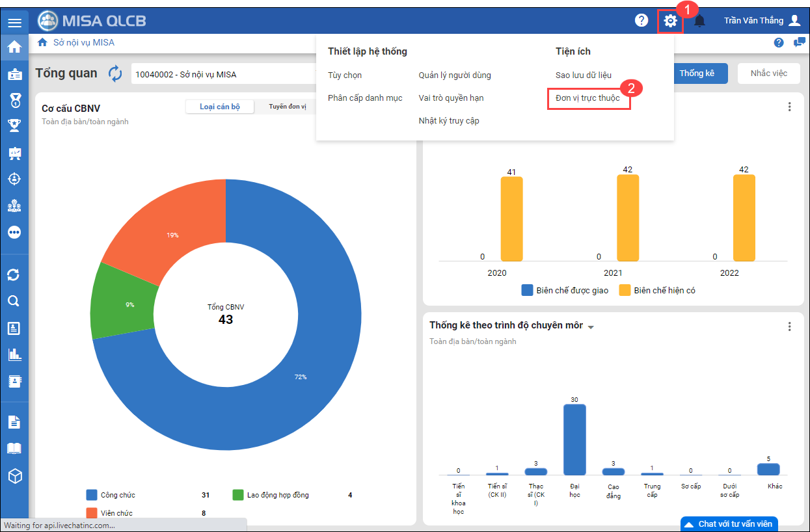Select the Loại cán bộ toggle
This screenshot has height=532, width=810.
219,107
